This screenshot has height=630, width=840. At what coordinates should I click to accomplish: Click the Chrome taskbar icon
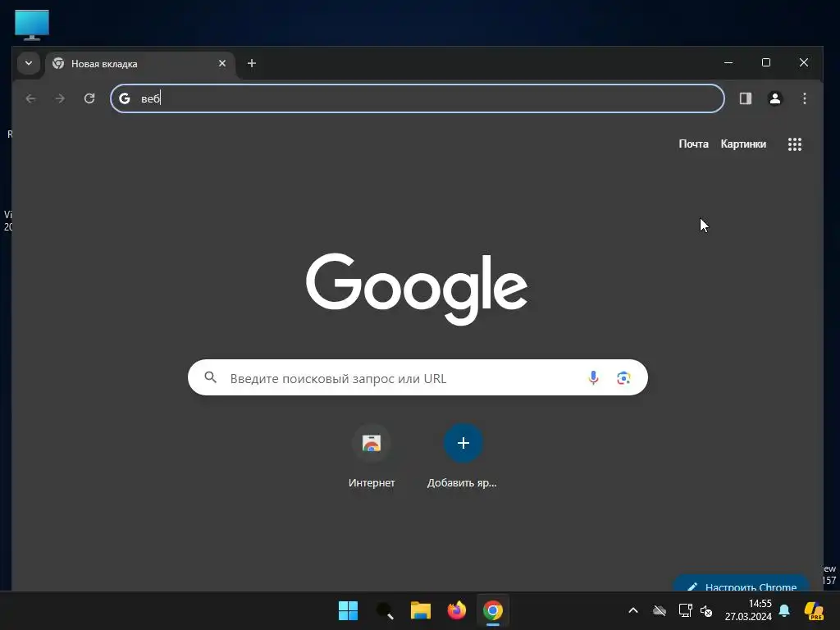(x=493, y=610)
